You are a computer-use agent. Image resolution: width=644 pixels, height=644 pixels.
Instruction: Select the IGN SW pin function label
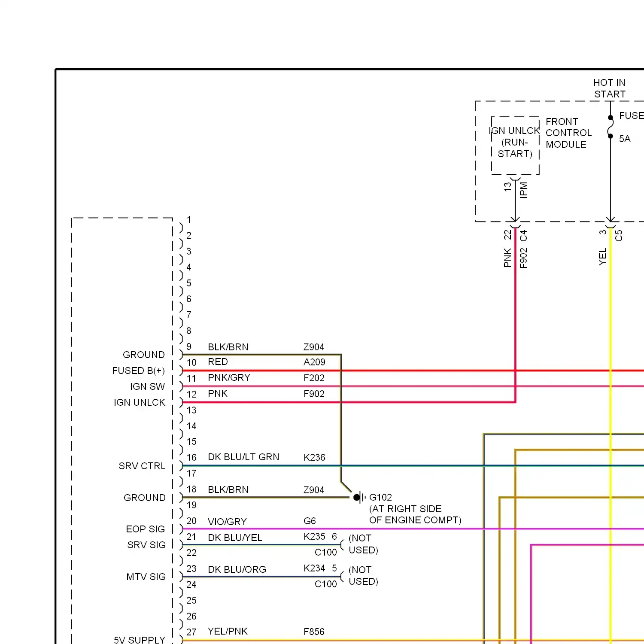(147, 386)
